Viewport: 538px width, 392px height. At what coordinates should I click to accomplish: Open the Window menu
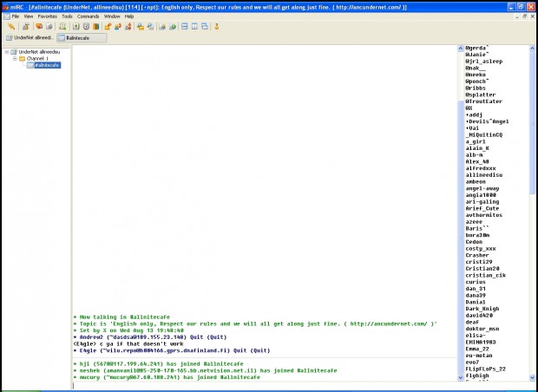tap(112, 16)
